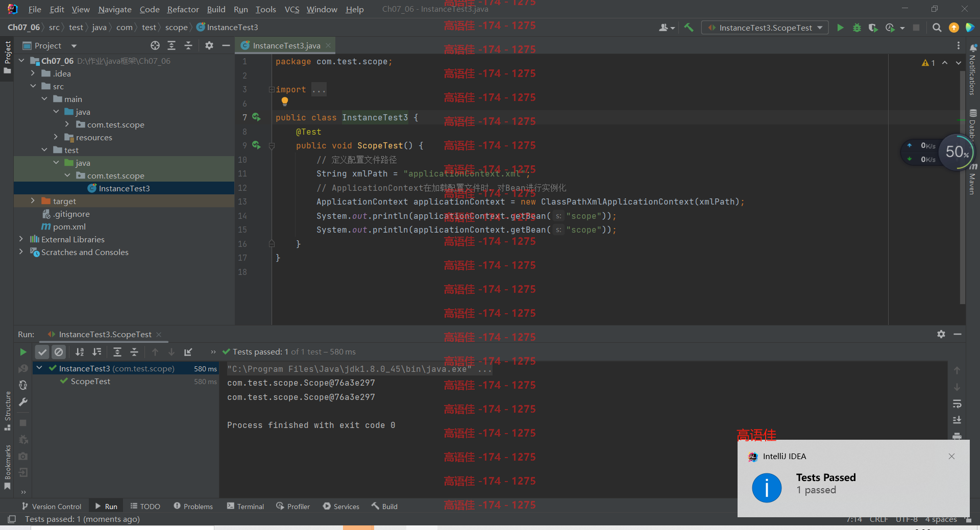Toggle Show Ignored tests button
The image size is (980, 530).
(59, 352)
